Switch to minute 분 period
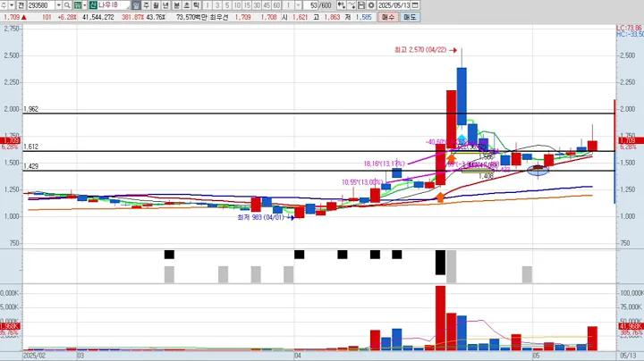This screenshot has width=644, height=361. point(176,5)
